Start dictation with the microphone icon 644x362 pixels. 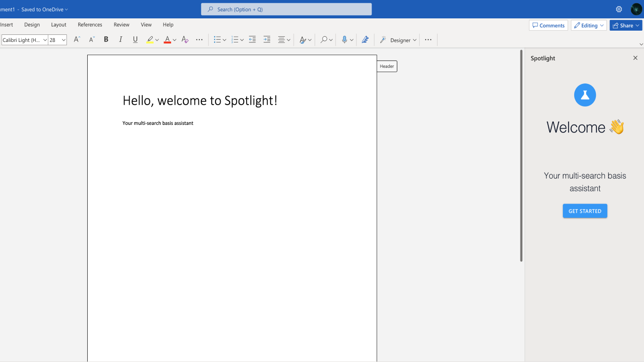[344, 40]
